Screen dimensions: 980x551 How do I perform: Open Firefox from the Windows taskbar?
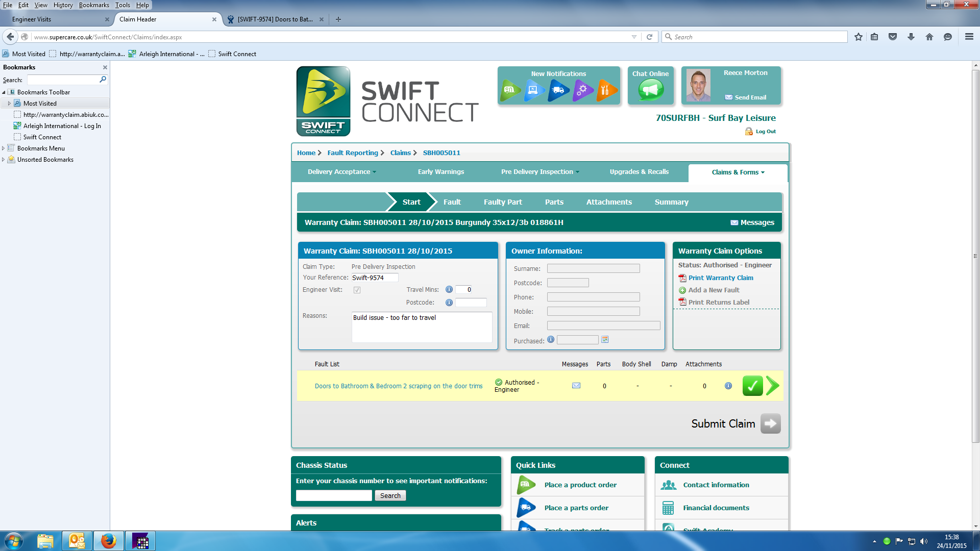pos(108,541)
